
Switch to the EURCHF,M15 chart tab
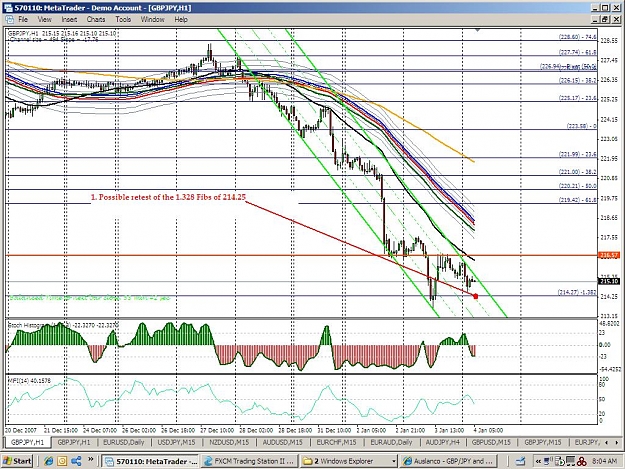tap(336, 442)
